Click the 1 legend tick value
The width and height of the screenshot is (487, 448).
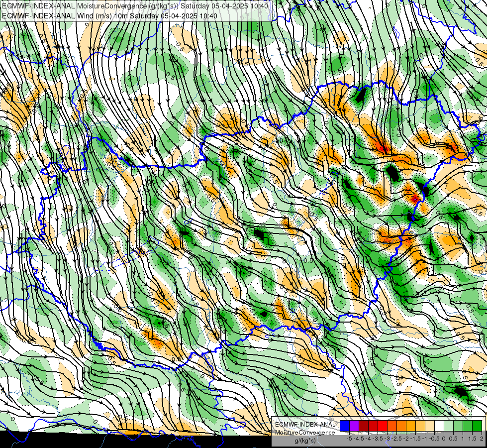[x=463, y=439]
